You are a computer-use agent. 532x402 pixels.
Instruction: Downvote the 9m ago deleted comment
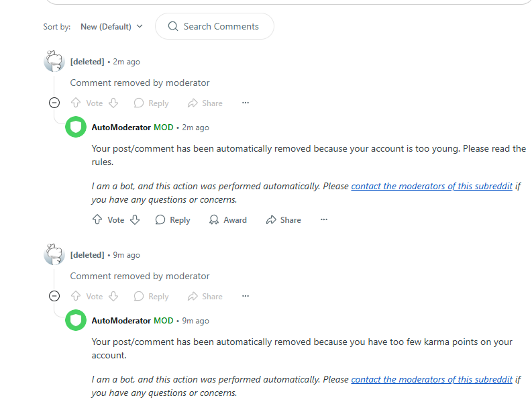113,296
